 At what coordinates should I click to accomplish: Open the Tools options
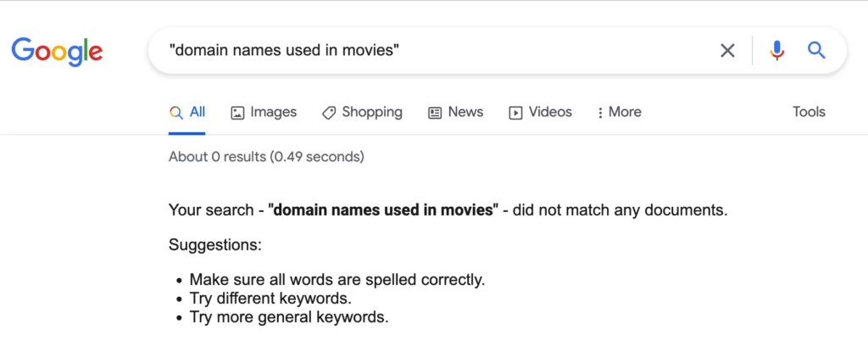(809, 112)
